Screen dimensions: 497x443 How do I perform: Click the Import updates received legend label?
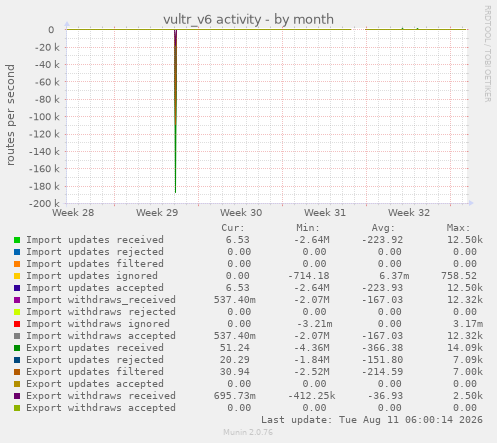point(95,240)
